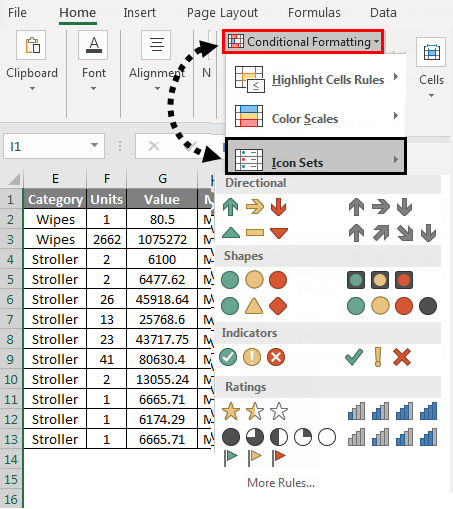Screen dimensions: 453x509
Task: Choose the lower signal-bars rating set
Action: pos(392,437)
